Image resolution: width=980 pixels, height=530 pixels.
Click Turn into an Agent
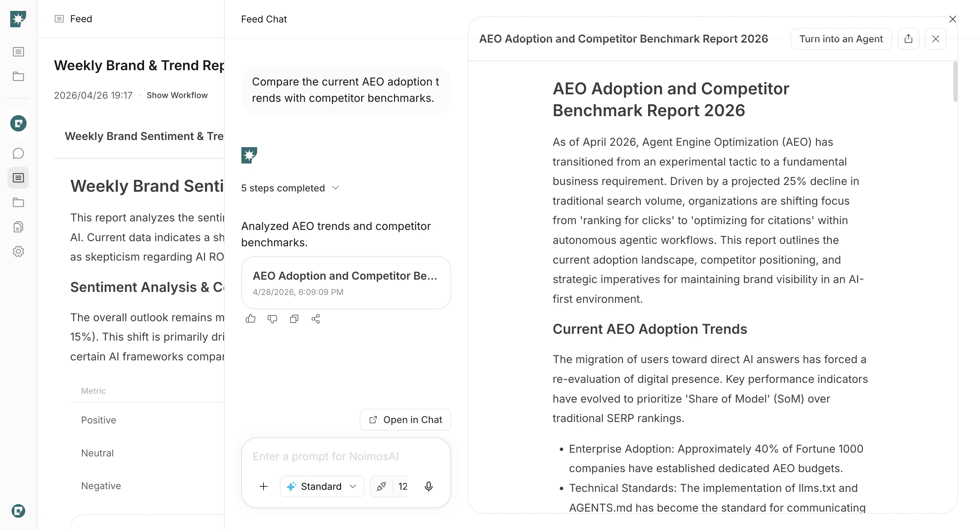coord(841,39)
